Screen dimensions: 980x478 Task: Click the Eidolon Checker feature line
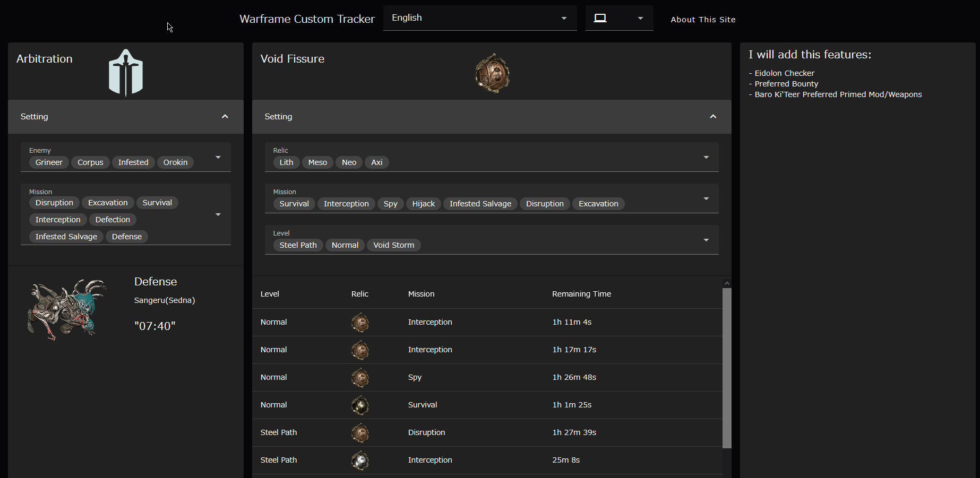pos(781,73)
